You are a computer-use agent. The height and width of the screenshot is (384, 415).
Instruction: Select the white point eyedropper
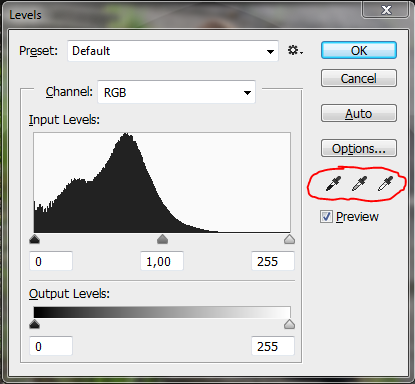(x=385, y=183)
